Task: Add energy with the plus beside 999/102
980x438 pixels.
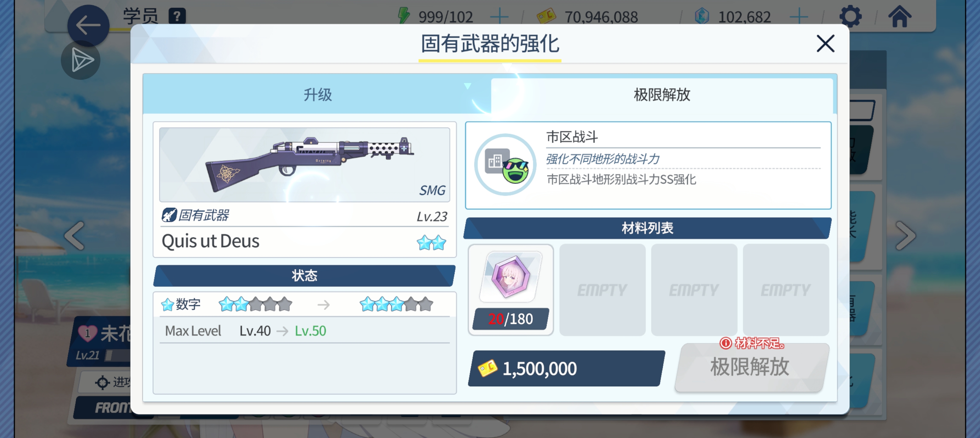Action: (x=499, y=17)
